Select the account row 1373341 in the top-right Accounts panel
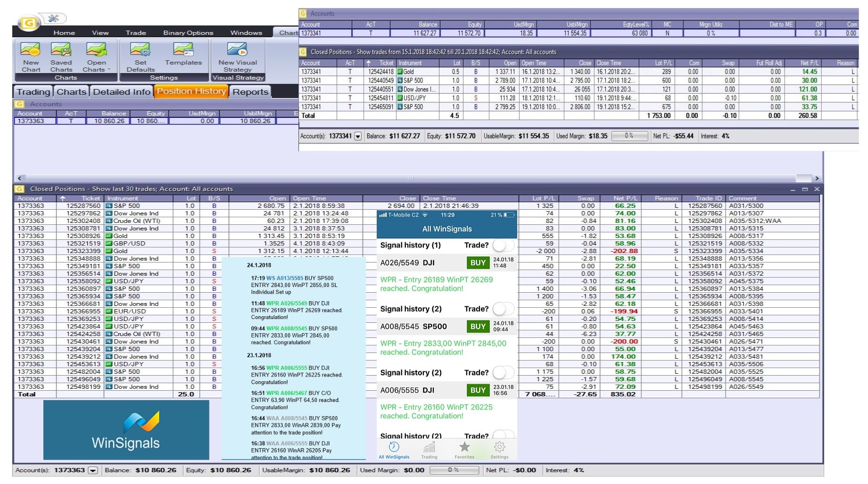868x484 pixels. click(579, 33)
